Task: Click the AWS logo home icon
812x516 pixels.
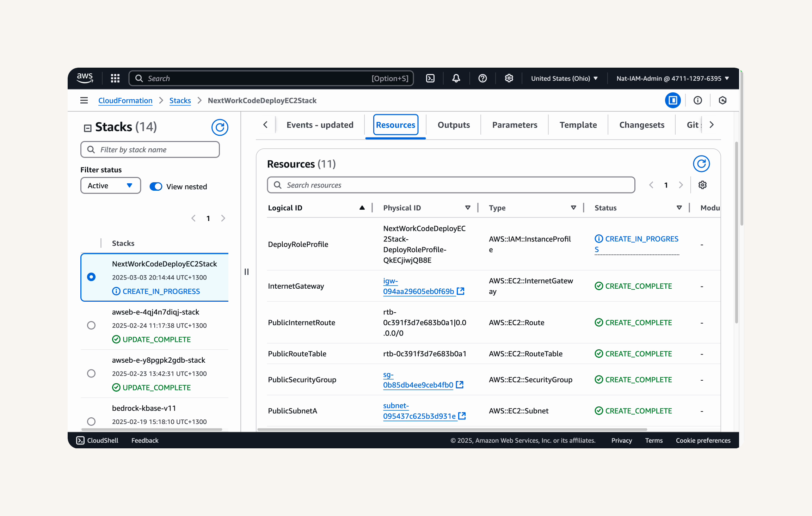Action: click(85, 78)
